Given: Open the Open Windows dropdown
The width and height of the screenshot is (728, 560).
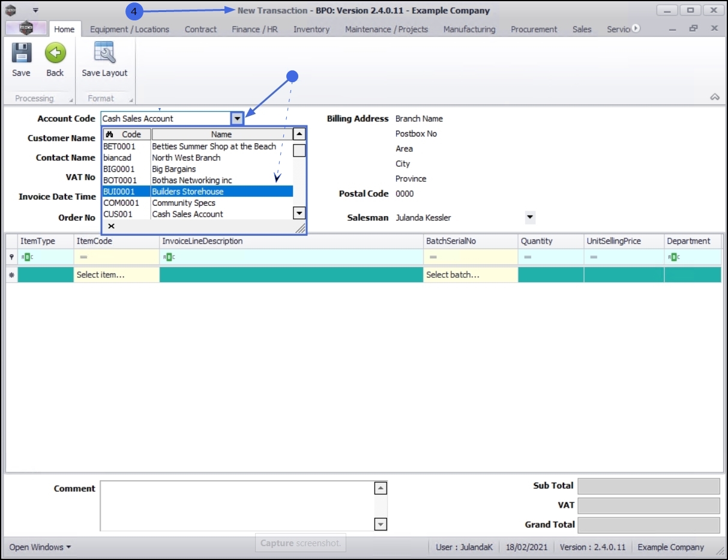Looking at the screenshot, I should pos(40,547).
